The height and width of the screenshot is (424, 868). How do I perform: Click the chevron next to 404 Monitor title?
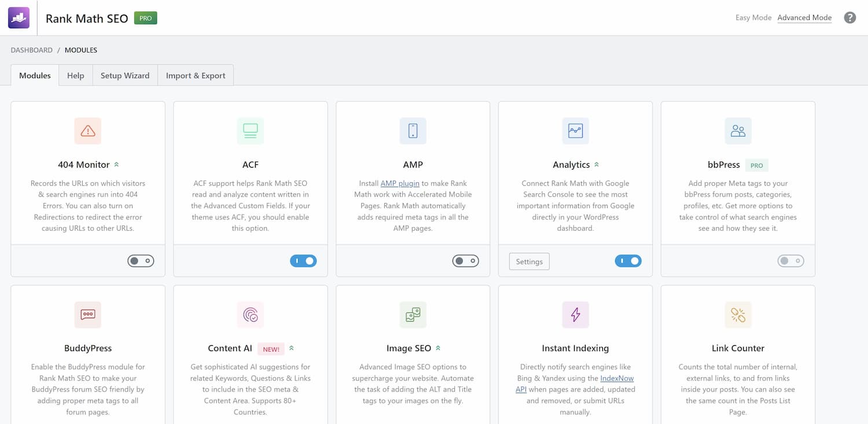(x=116, y=165)
